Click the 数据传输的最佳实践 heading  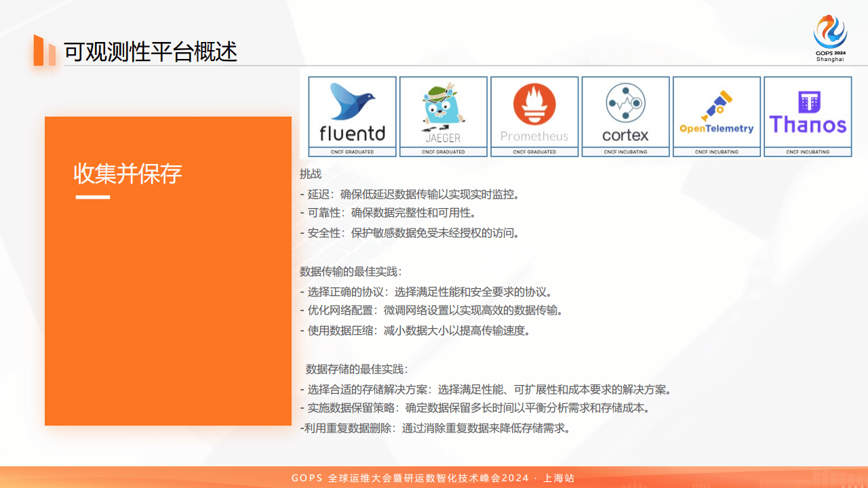[x=351, y=272]
